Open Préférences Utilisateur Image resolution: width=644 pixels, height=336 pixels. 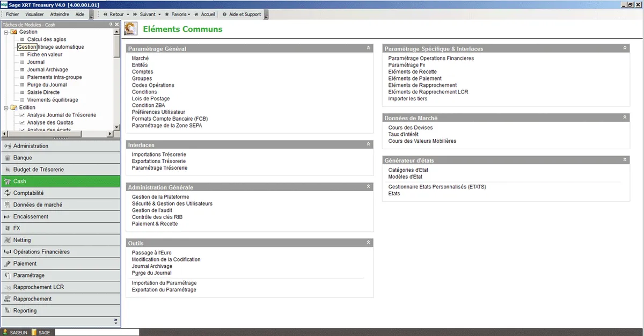[158, 112]
